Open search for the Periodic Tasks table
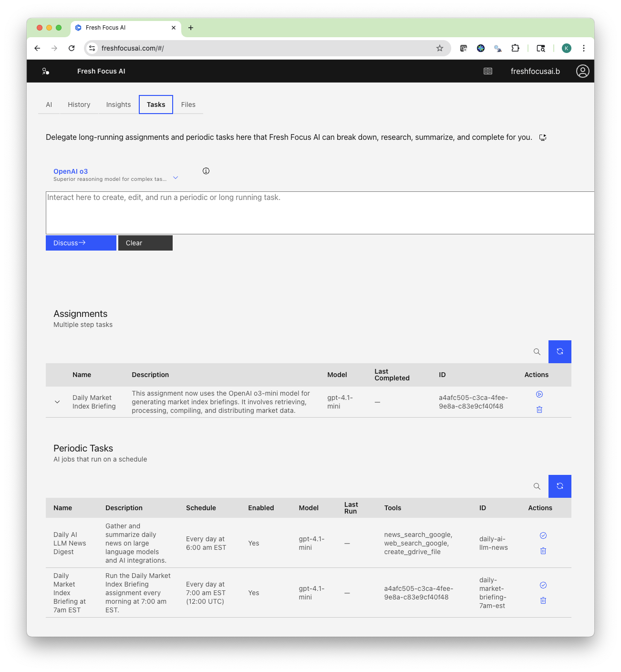Viewport: 621px width, 672px height. pyautogui.click(x=537, y=486)
